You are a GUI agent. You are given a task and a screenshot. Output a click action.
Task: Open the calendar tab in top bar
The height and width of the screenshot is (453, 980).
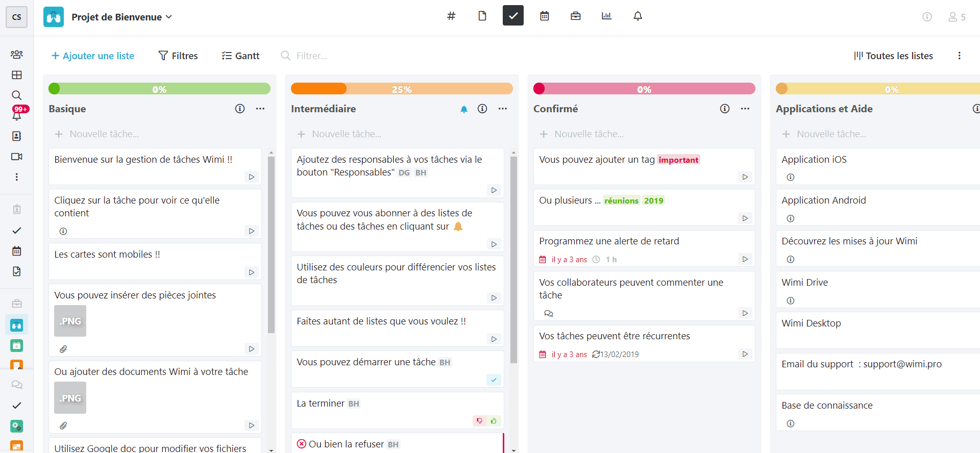(545, 16)
